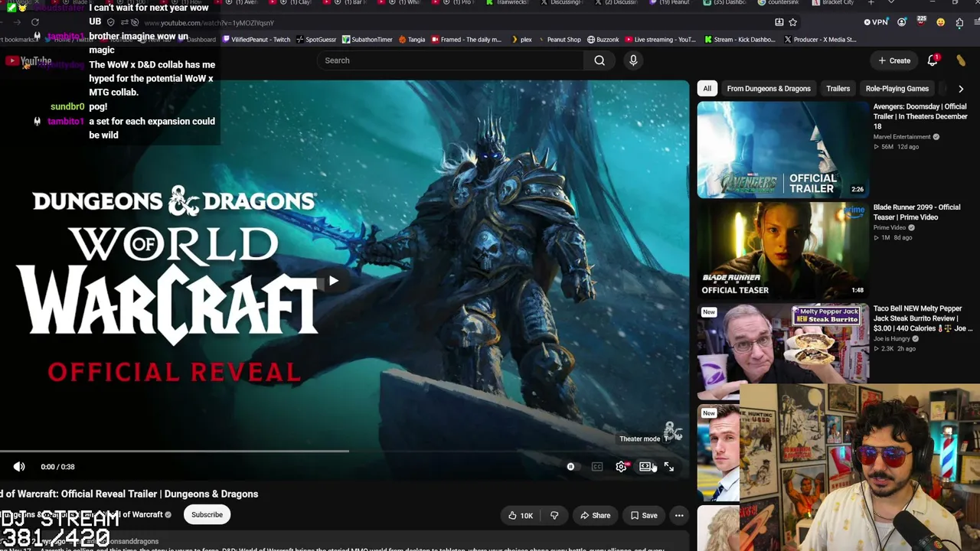Like the video (10K thumbs up)
980x551 pixels.
(520, 515)
